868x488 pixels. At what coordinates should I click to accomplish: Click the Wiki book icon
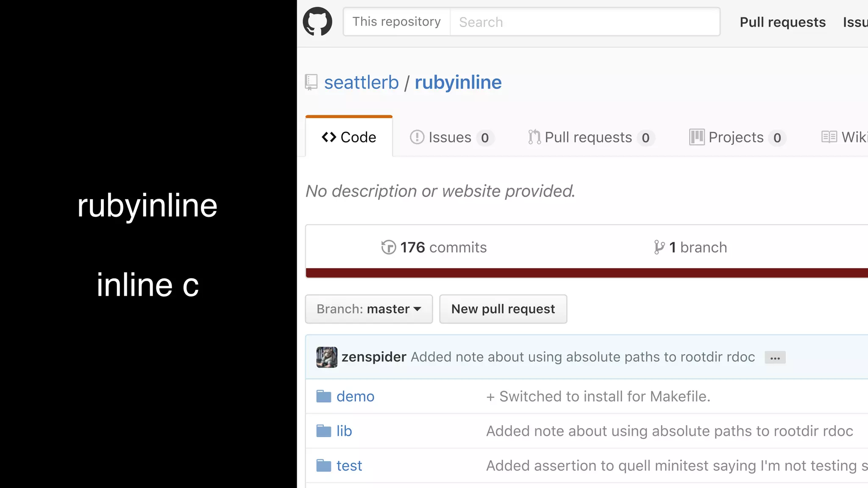pyautogui.click(x=829, y=137)
